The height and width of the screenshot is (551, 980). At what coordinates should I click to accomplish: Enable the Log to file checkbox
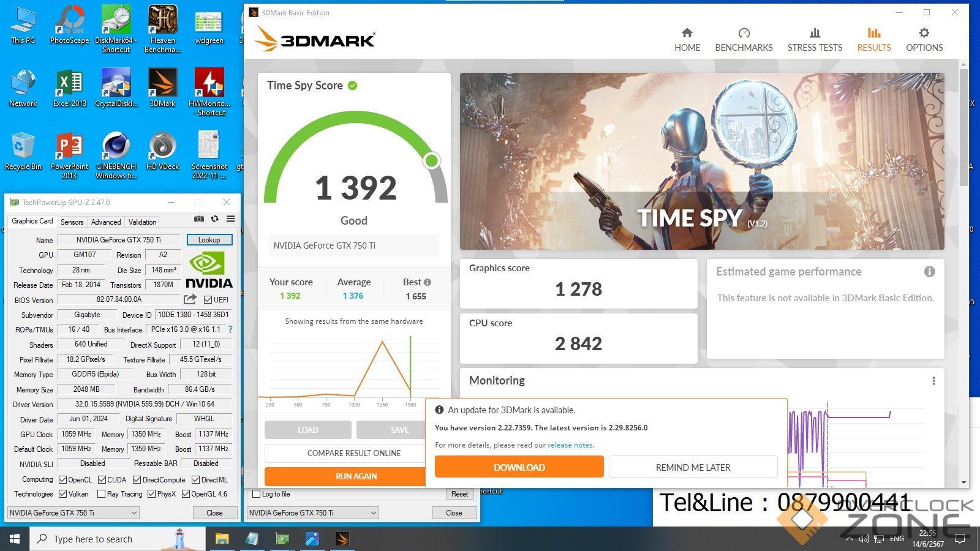coord(257,494)
